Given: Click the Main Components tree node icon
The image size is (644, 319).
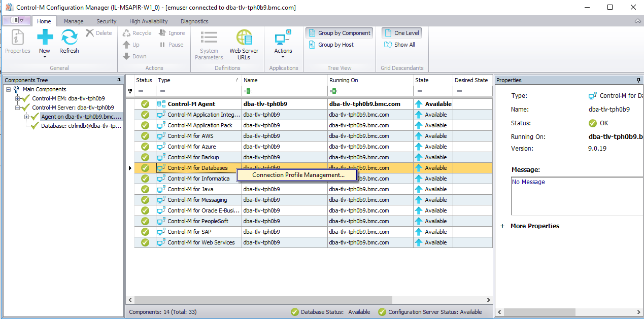Looking at the screenshot, I should [16, 89].
